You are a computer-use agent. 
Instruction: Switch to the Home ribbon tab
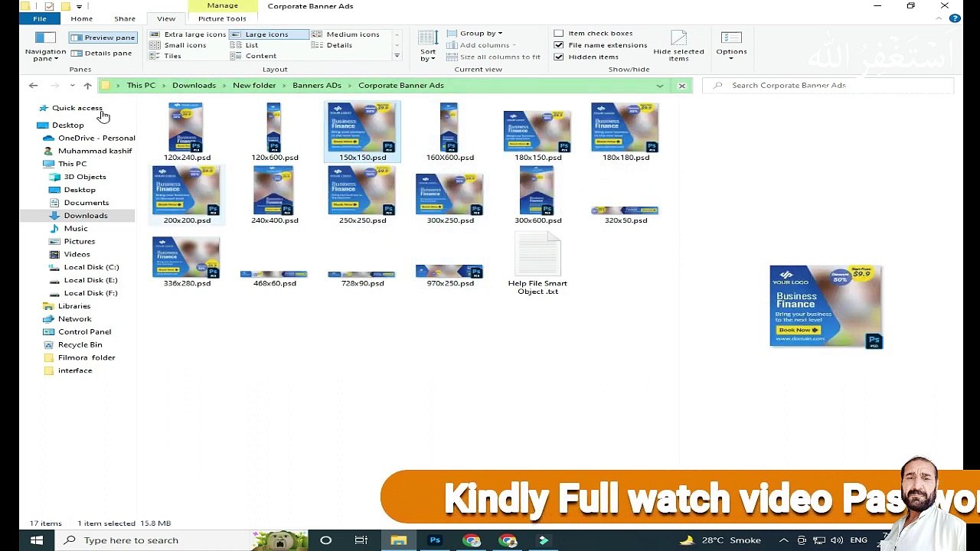pyautogui.click(x=81, y=18)
